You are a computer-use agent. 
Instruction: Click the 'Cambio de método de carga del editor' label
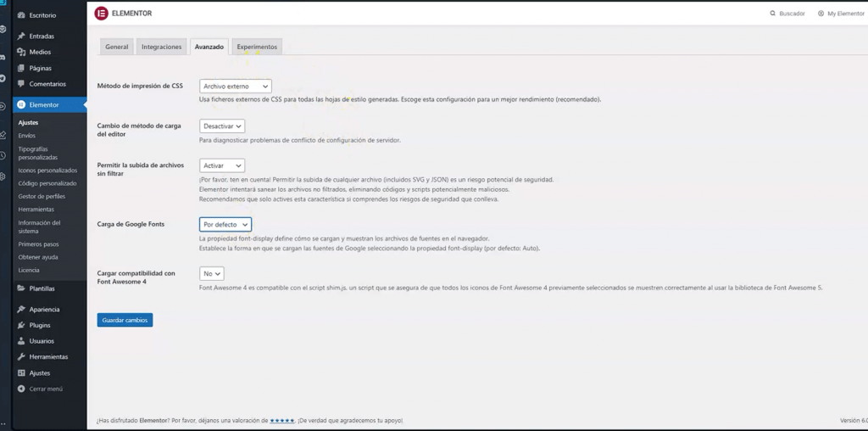[x=139, y=130]
